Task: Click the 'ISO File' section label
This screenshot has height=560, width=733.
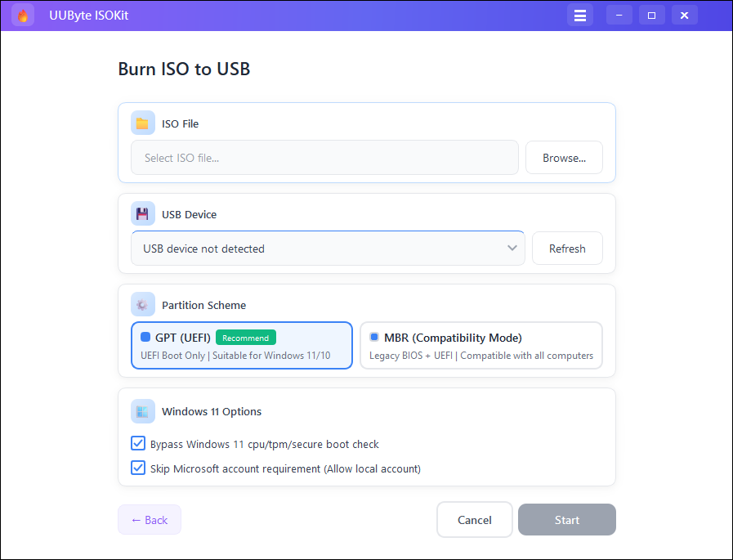Action: 180,123
